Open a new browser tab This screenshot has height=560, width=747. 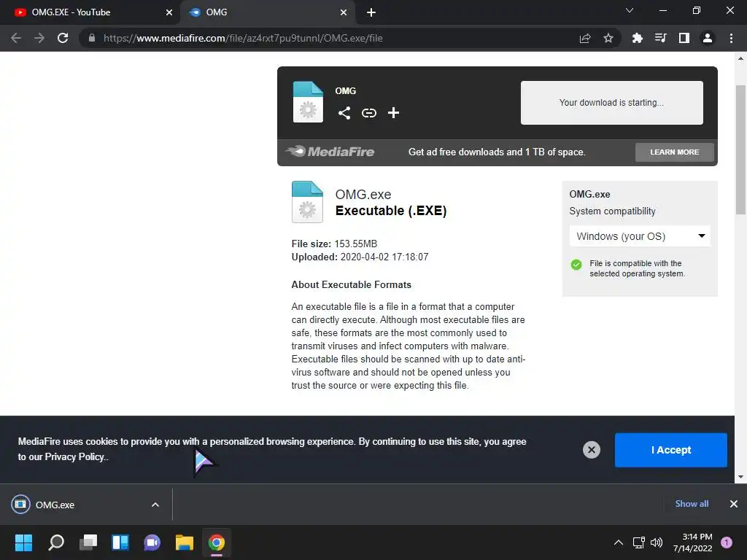click(x=371, y=12)
